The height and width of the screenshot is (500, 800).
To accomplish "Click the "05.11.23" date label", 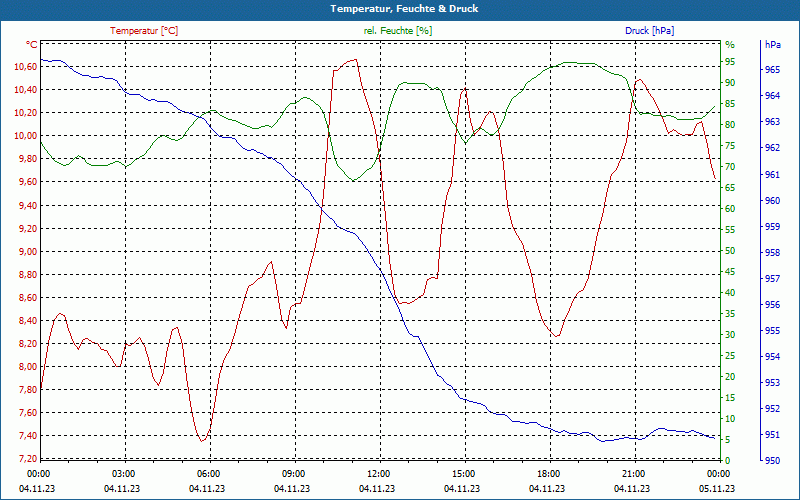I will (717, 488).
